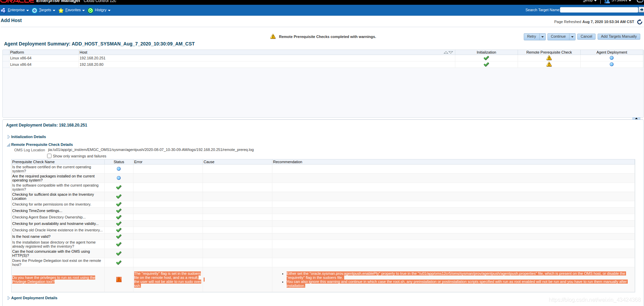
Task: Click the Enterprise menu icon
Action: coord(3,11)
